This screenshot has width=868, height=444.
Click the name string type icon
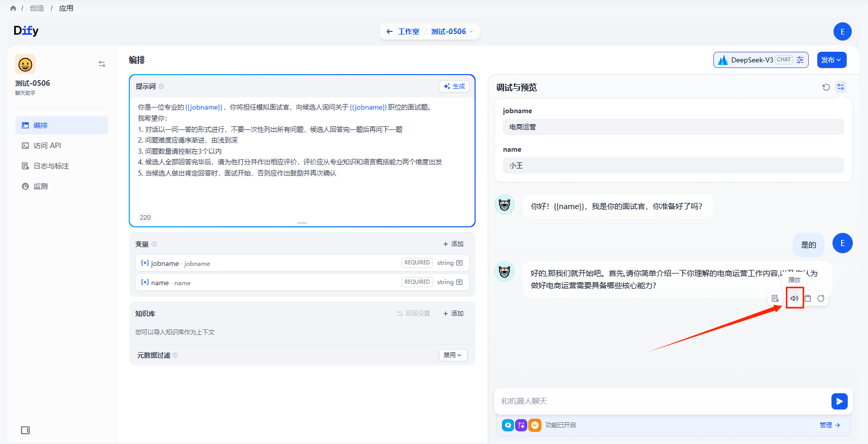pos(459,282)
